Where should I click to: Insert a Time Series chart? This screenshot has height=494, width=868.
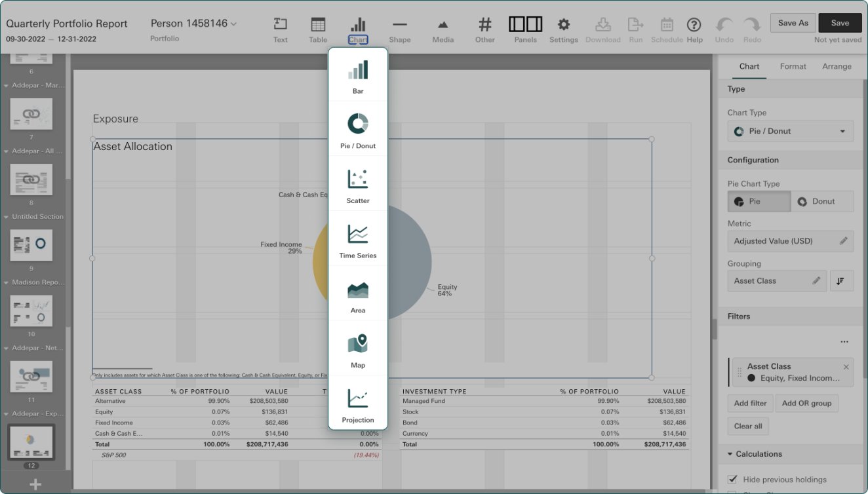358,240
